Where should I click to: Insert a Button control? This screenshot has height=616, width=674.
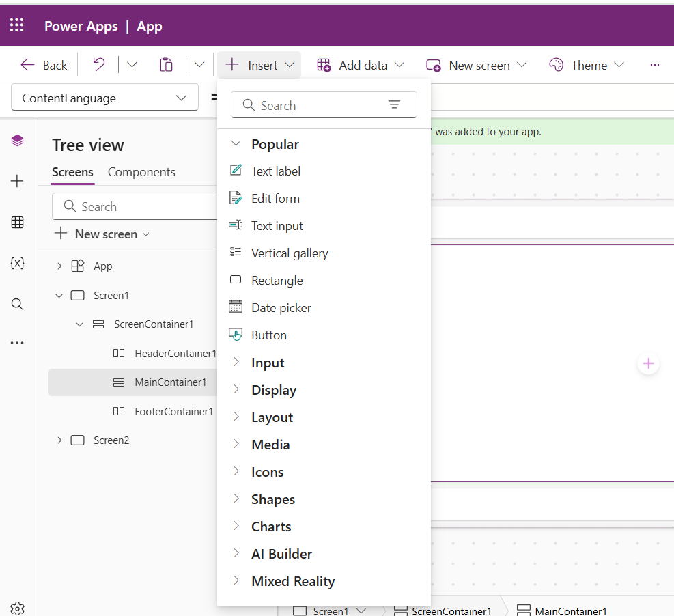point(268,335)
